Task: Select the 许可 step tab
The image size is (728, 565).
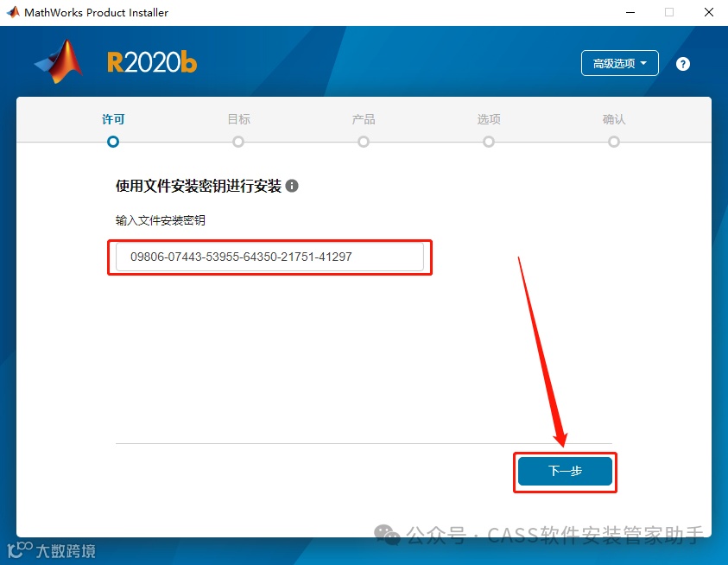Action: [x=113, y=119]
